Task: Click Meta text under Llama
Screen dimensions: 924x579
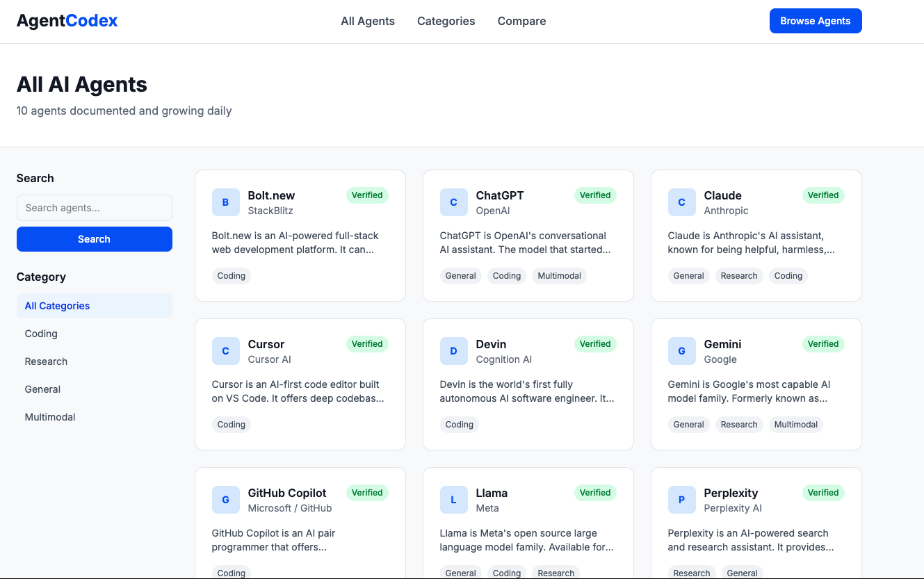Action: (487, 508)
